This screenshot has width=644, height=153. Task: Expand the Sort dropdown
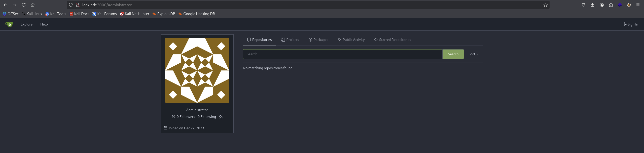(474, 54)
